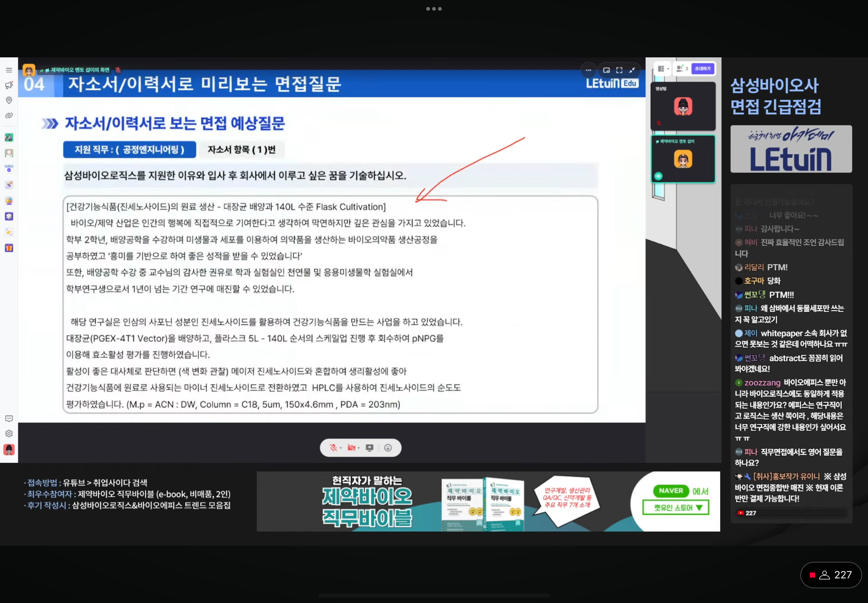Open the settings gear in left sidebar
The height and width of the screenshot is (603, 868).
point(9,434)
